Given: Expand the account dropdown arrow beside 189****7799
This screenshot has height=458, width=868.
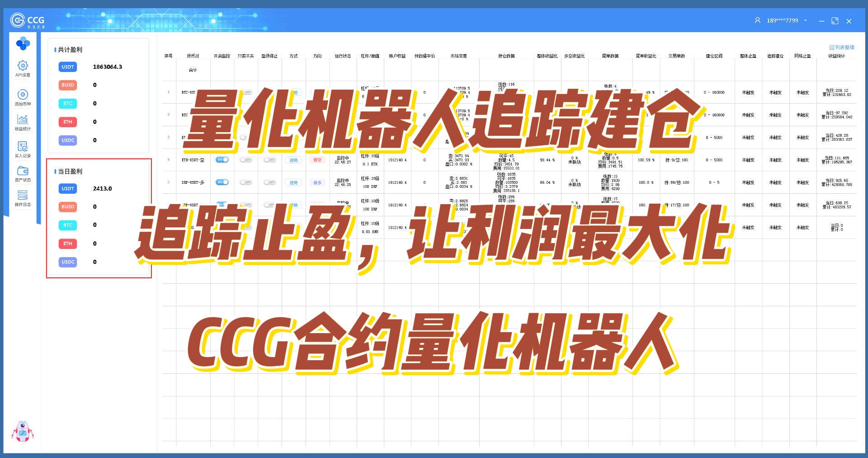Looking at the screenshot, I should point(805,21).
